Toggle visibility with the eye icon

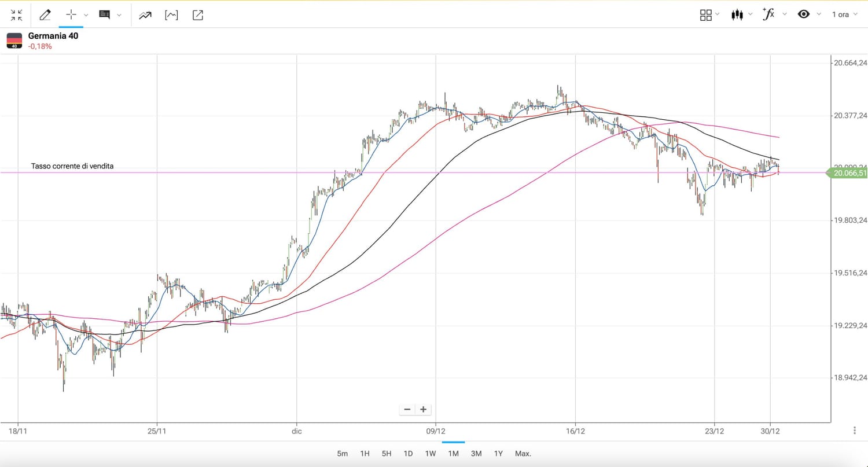804,14
